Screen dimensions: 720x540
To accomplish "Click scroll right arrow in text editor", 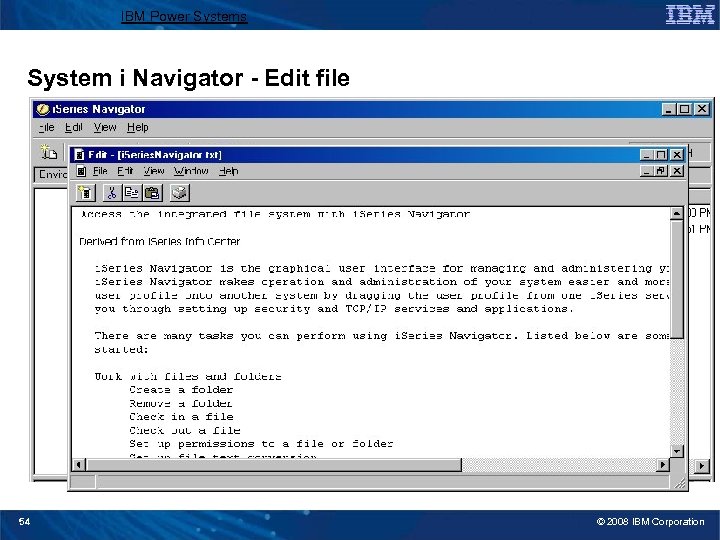I will coord(662,465).
